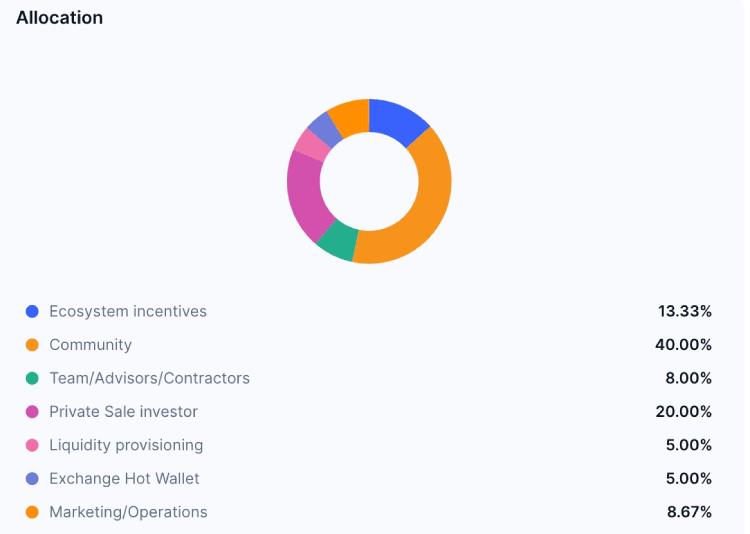The image size is (750, 534).
Task: Click the magenta Private Sale donut segment
Action: click(x=304, y=195)
